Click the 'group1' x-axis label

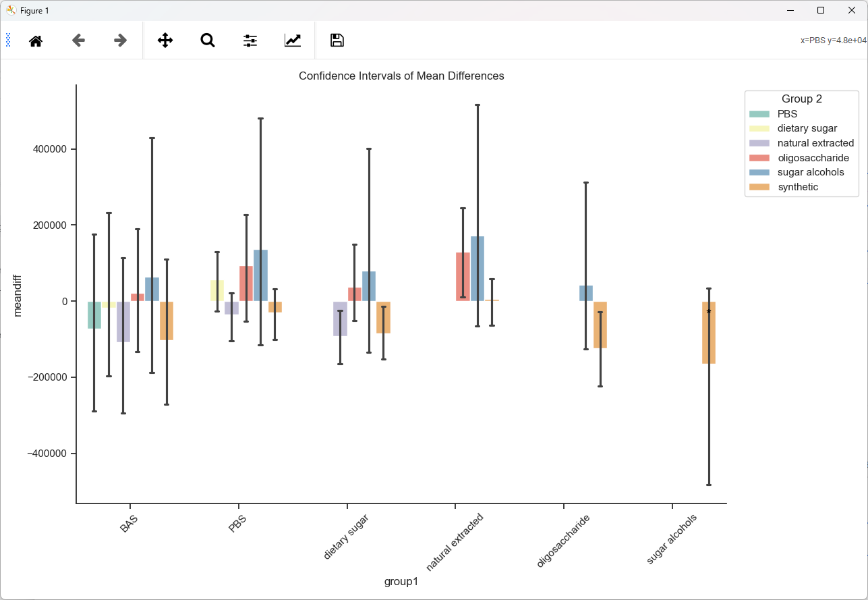point(401,582)
